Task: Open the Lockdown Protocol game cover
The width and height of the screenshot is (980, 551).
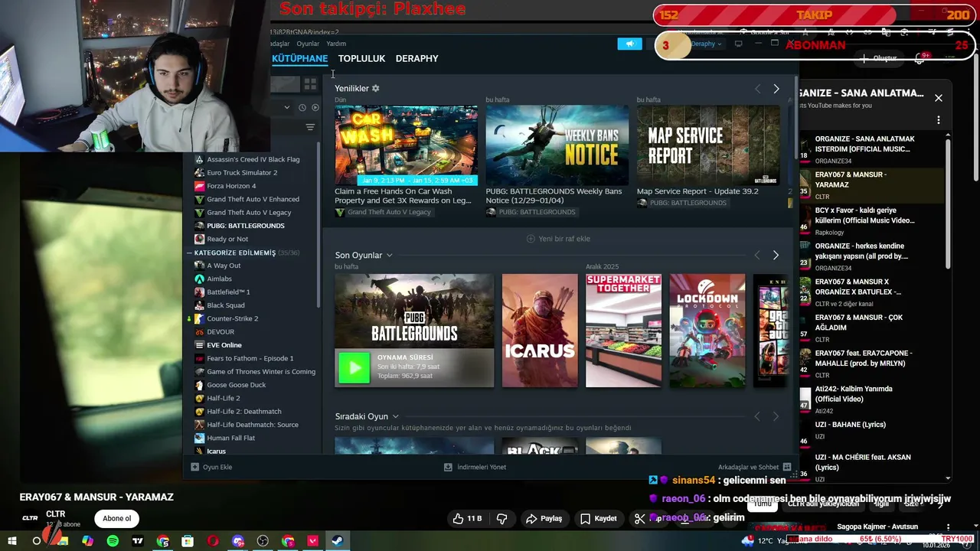Action: (x=707, y=331)
